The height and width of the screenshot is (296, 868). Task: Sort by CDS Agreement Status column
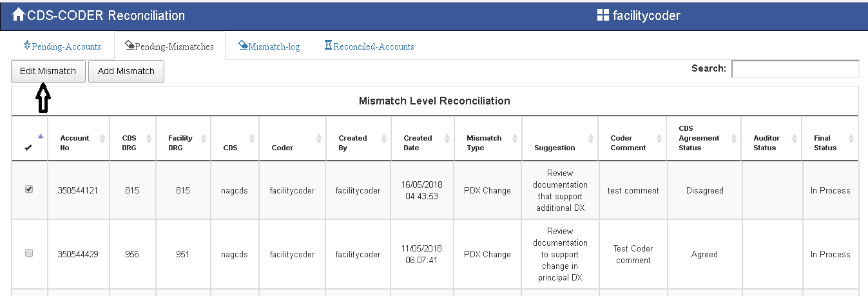click(x=704, y=138)
